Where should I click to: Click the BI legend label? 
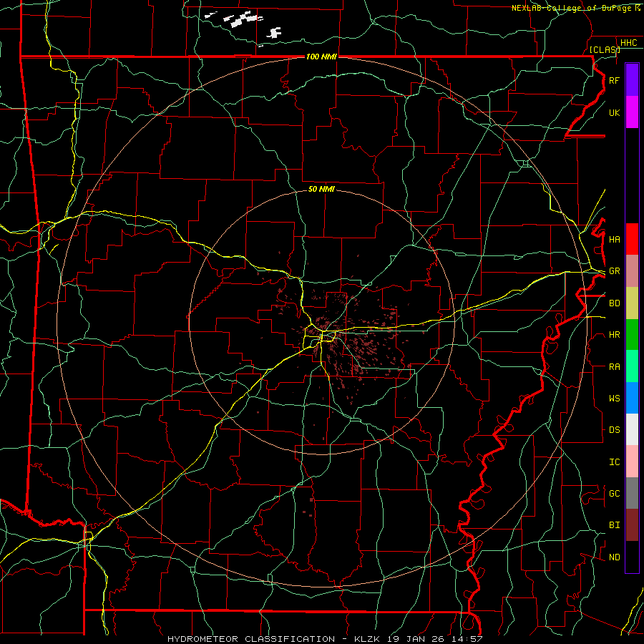coord(614,525)
